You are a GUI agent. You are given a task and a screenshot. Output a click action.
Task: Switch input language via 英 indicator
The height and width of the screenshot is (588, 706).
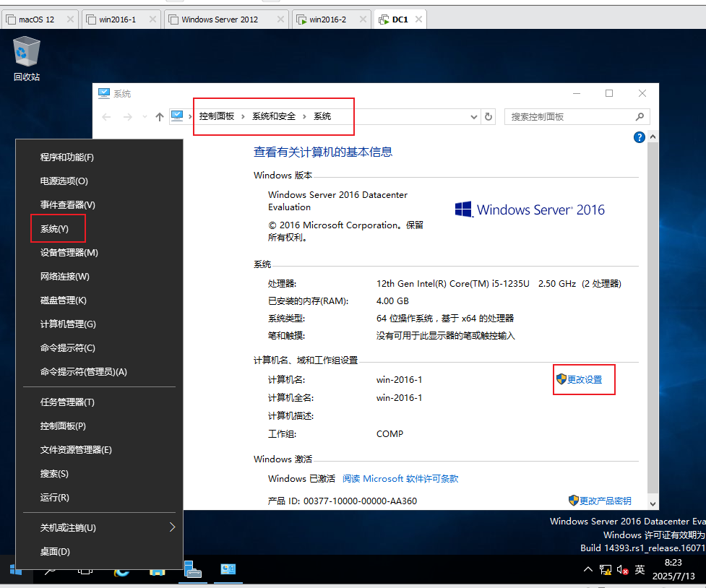pos(640,569)
